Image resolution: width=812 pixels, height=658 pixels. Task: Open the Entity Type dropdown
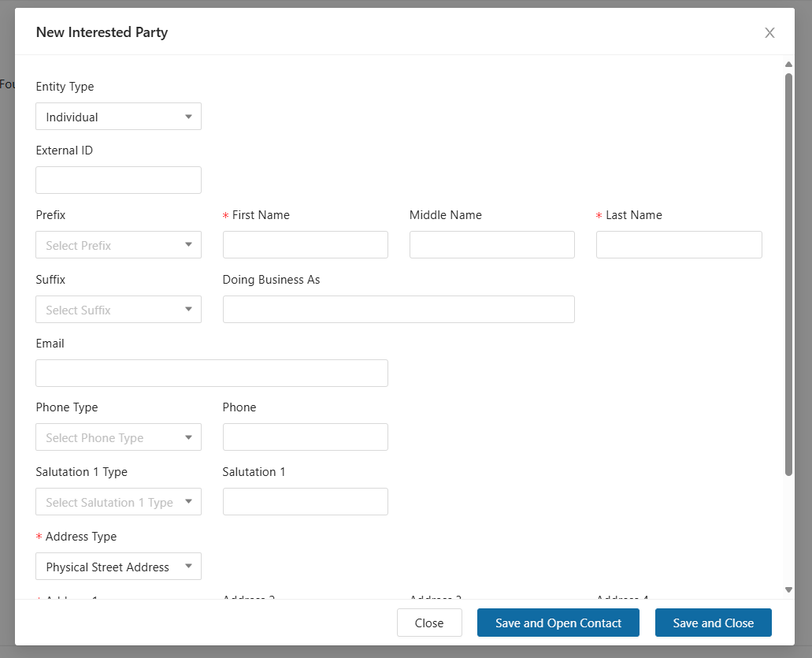point(119,117)
